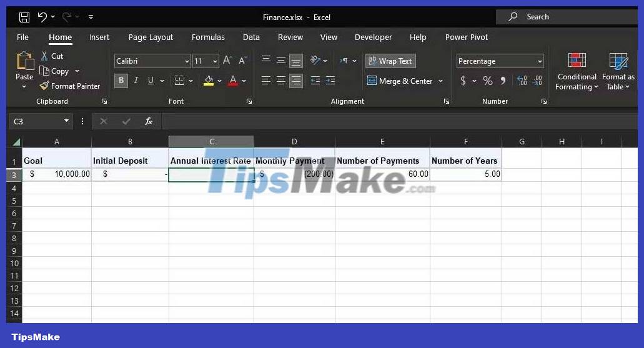
Task: Open the Clipboard pane launcher
Action: tap(104, 101)
